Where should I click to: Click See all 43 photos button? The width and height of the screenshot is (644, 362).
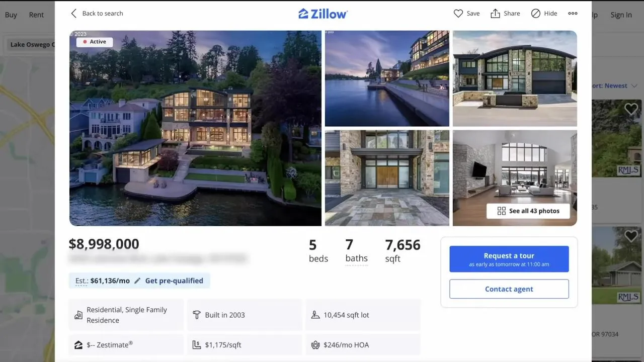click(528, 211)
